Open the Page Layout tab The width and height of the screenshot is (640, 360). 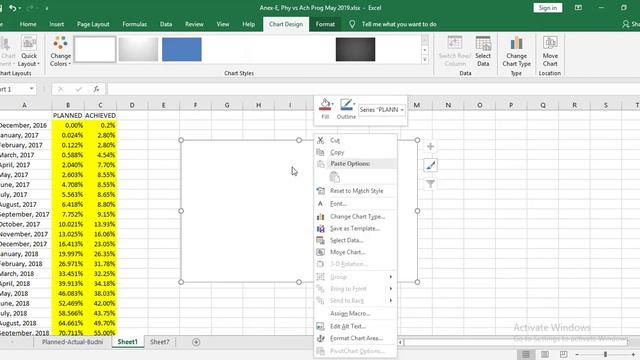(93, 24)
